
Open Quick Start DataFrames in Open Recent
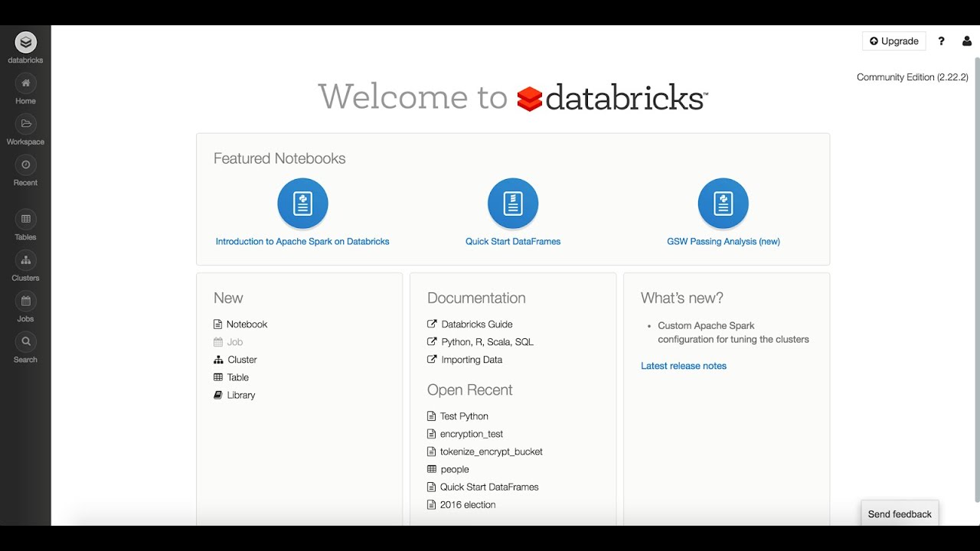[483, 487]
